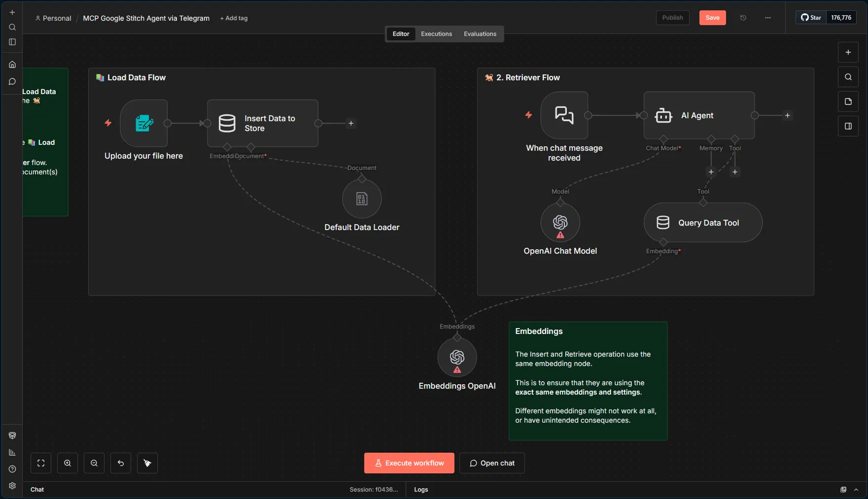Collapse the logs panel using the chevron
This screenshot has height=499, width=868.
tap(856, 490)
